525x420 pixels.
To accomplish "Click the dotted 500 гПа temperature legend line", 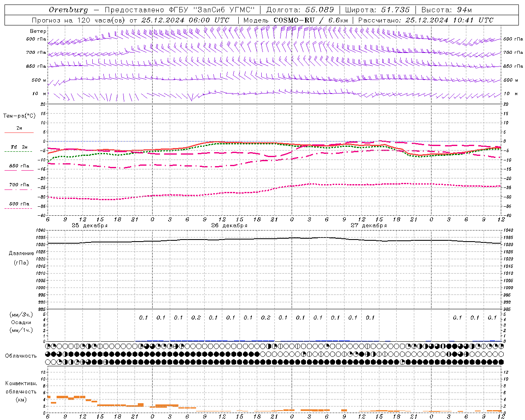I will pos(18,208).
